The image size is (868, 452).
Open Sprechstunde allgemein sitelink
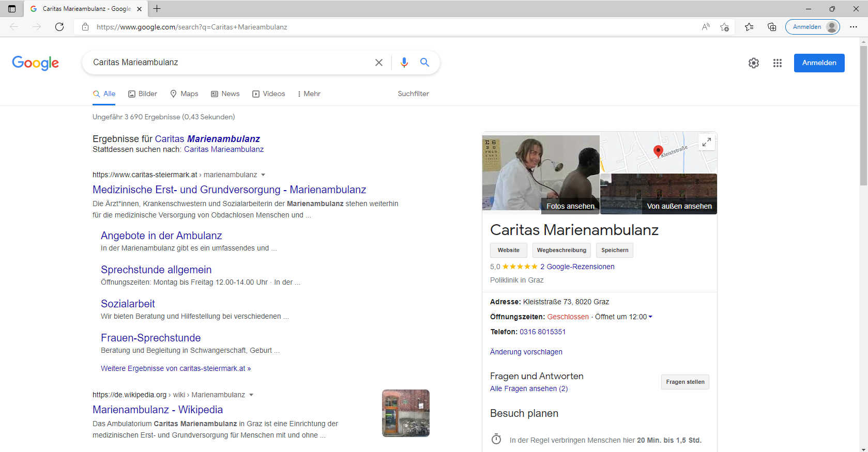click(156, 270)
